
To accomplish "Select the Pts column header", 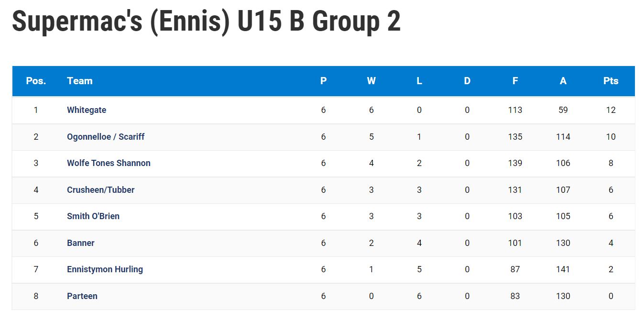I will coord(611,81).
